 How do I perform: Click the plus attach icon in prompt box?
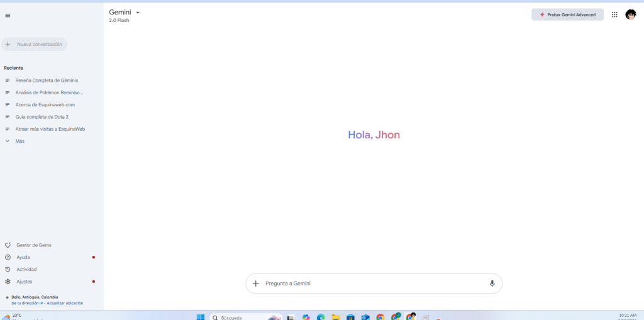click(255, 284)
